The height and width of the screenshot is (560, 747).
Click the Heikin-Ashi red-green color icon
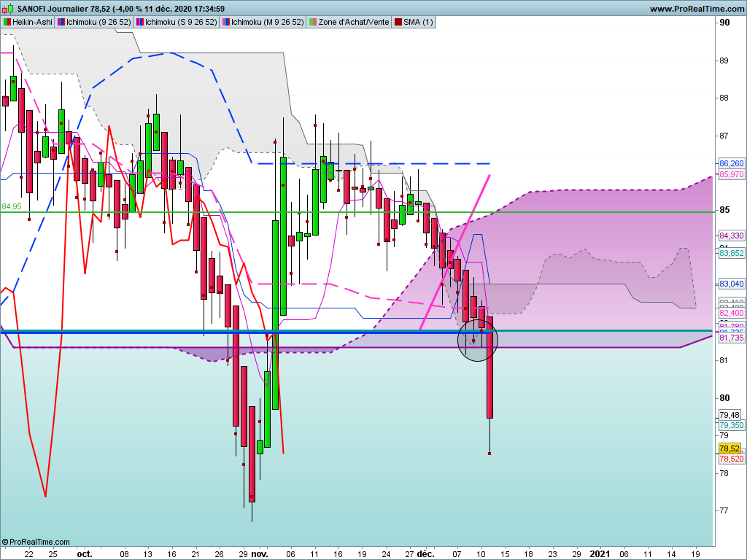(7, 22)
